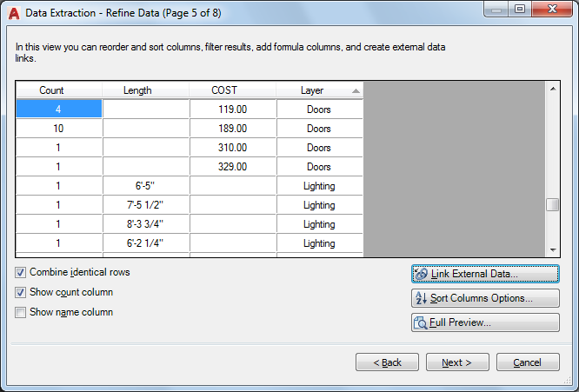The height and width of the screenshot is (392, 579).
Task: Click the Full Preview magnifier icon
Action: coord(421,322)
